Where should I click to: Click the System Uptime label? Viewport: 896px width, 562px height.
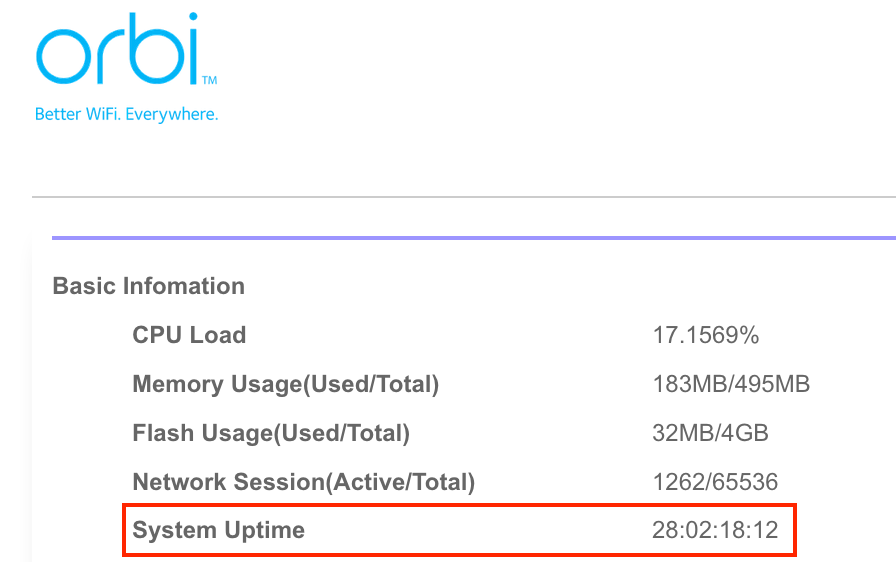pos(218,530)
